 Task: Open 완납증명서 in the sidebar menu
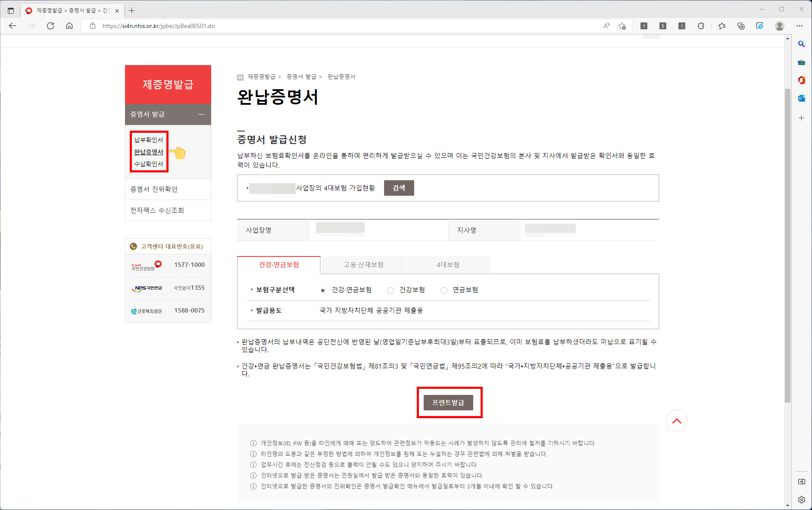(x=149, y=152)
